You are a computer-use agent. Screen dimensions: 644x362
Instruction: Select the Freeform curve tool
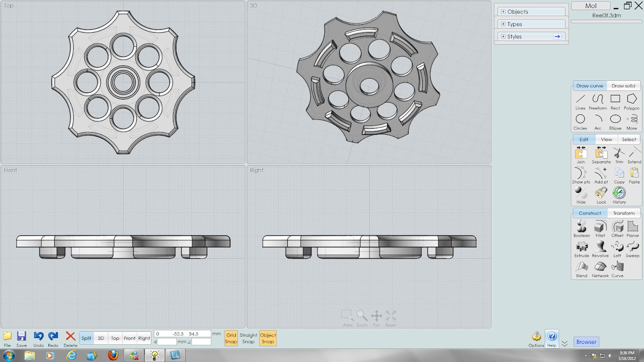[x=598, y=102]
